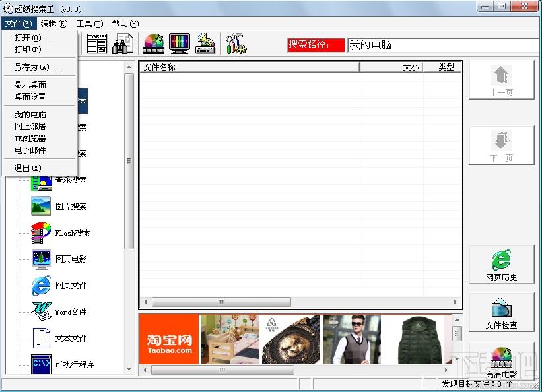This screenshot has width=542, height=392.
Task: Open the Word文件 search category
Action: (71, 312)
